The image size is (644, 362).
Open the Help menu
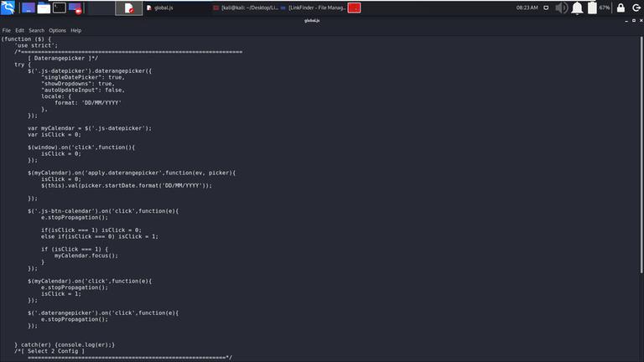coord(76,30)
